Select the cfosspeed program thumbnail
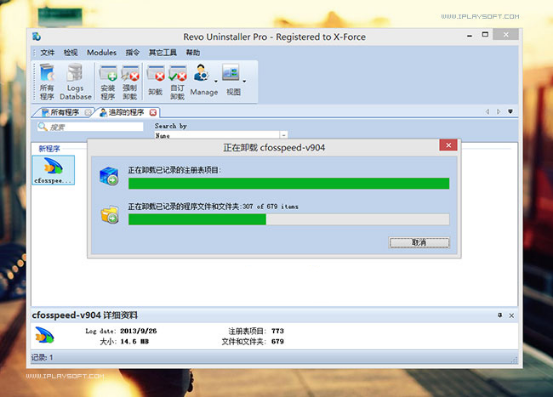Screen dimensions: 554x398 click(53, 170)
